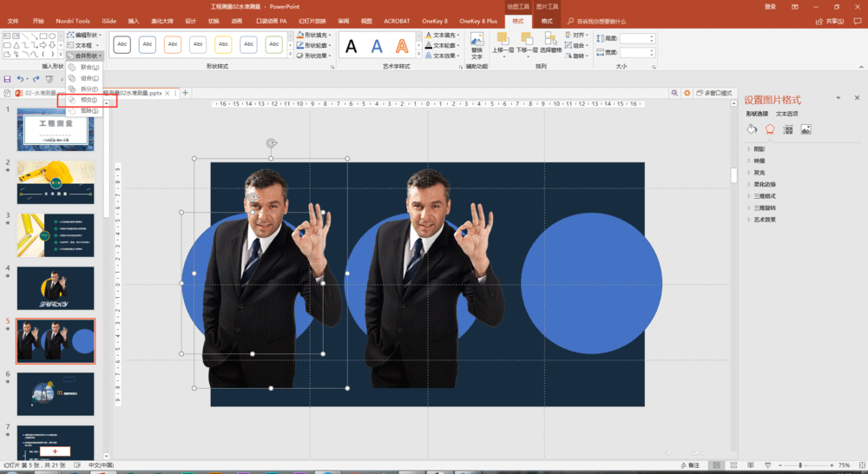Click the 替换文字 alt text icon
This screenshot has width=868, height=474.
(x=477, y=45)
